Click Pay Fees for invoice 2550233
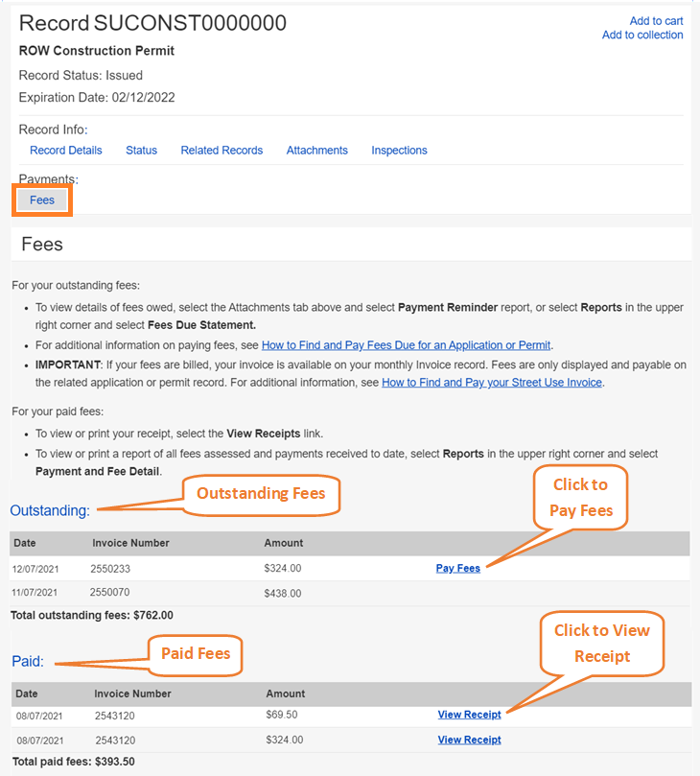Image resolution: width=700 pixels, height=776 pixels. 457,569
